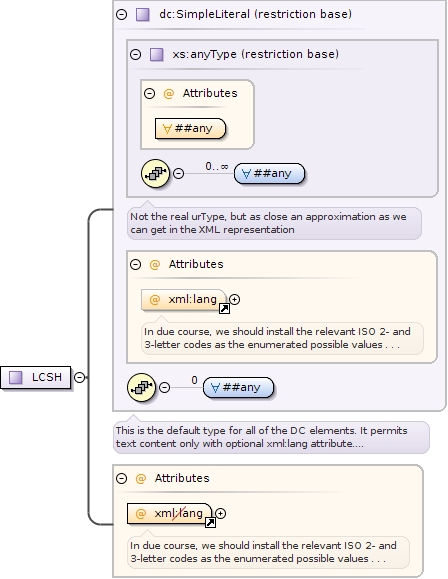Collapse the LCSH element children
This screenshot has height=579, width=448.
[79, 377]
